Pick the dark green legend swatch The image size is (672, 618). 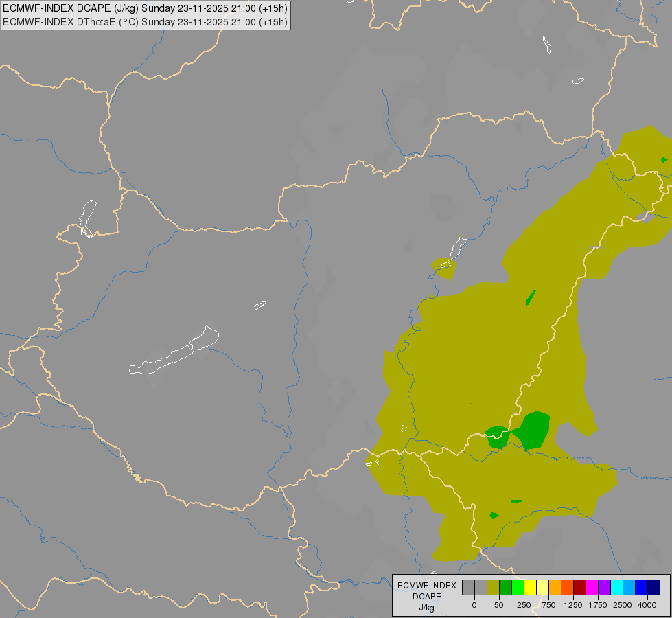506,588
